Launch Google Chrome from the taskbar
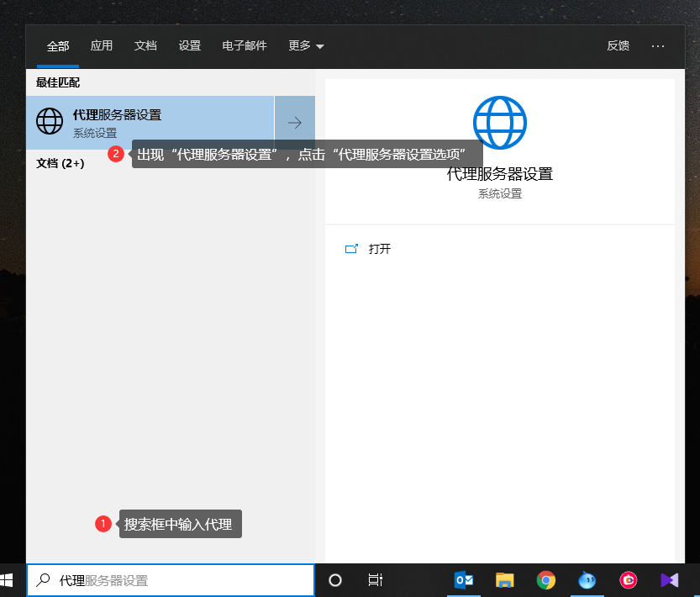The height and width of the screenshot is (597, 700). 546,580
